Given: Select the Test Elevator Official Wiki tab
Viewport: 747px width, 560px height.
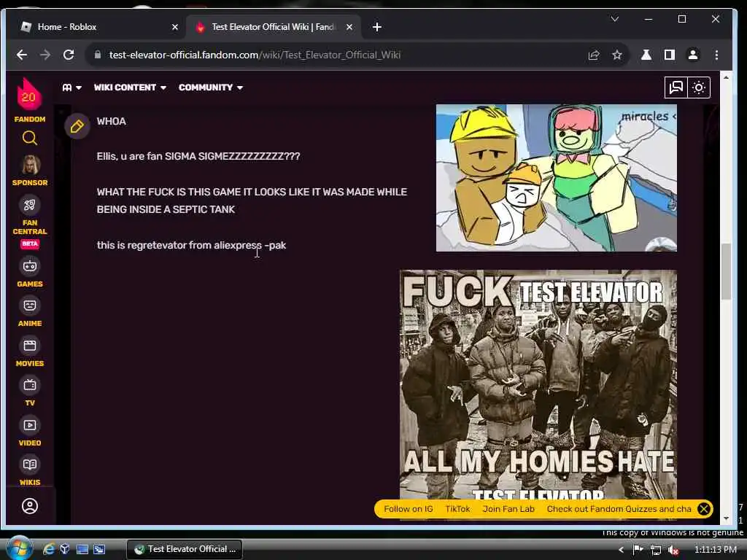Looking at the screenshot, I should coord(273,27).
